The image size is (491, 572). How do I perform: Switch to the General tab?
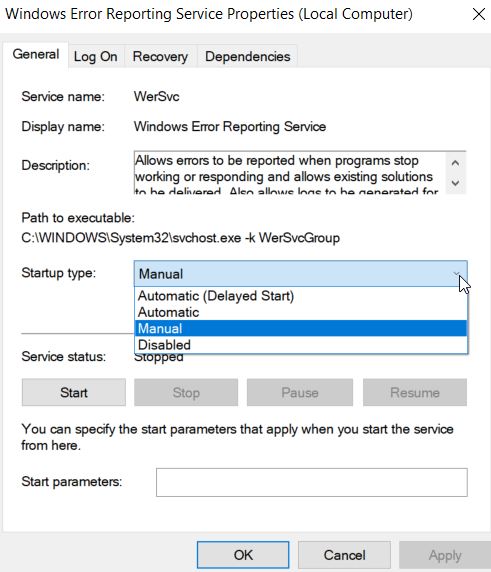pyautogui.click(x=36, y=54)
